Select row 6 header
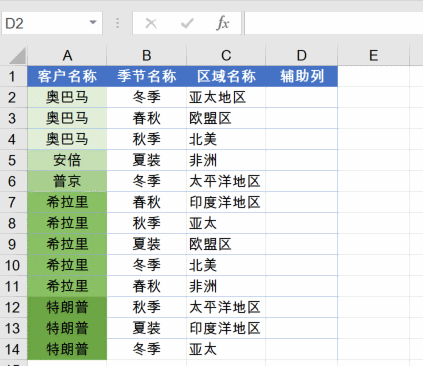Viewport: 423px width, 366px height. (13, 181)
